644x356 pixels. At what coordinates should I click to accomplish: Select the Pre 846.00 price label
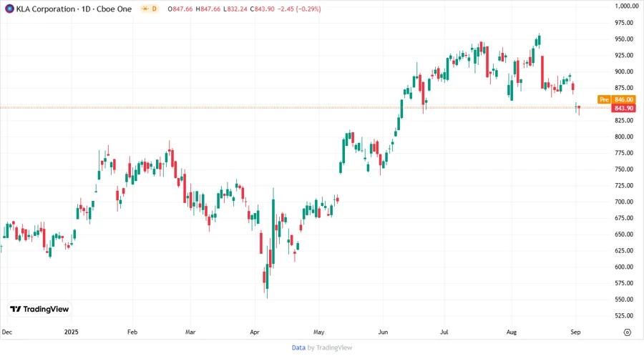pos(617,99)
